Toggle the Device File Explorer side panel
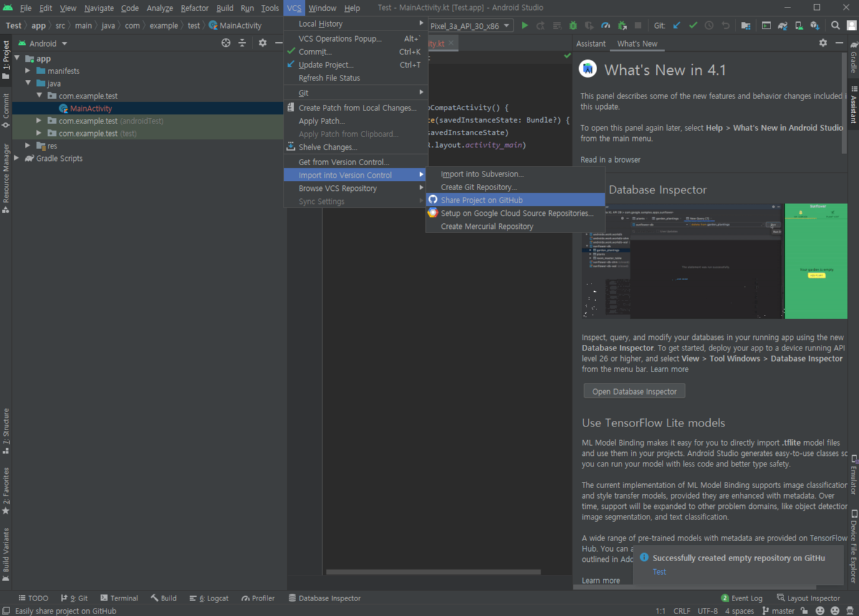Screen dimensions: 859x616 853,546
